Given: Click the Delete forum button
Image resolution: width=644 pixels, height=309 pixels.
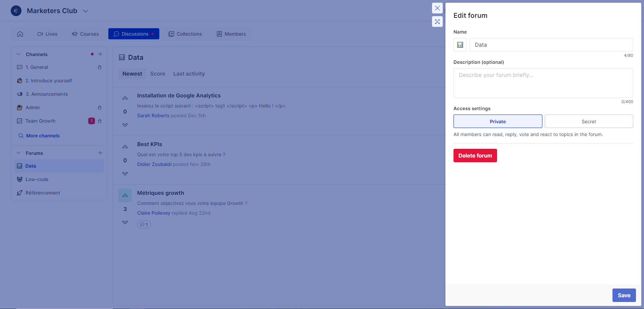Looking at the screenshot, I should tap(475, 156).
